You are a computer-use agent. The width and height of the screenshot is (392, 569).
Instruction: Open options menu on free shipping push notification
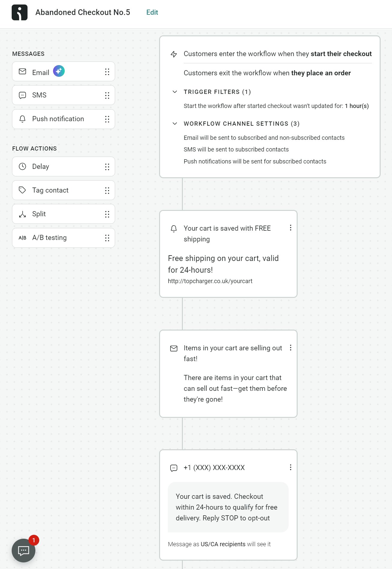click(290, 228)
